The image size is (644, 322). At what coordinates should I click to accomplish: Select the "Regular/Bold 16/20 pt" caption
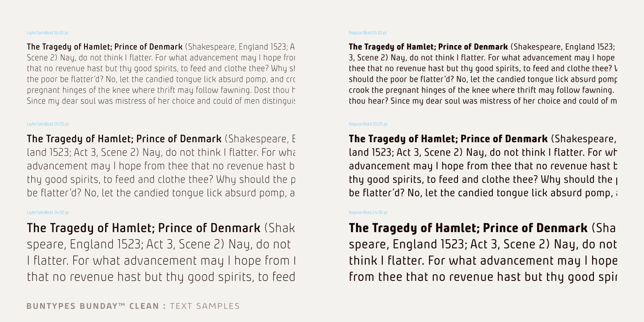(x=368, y=33)
